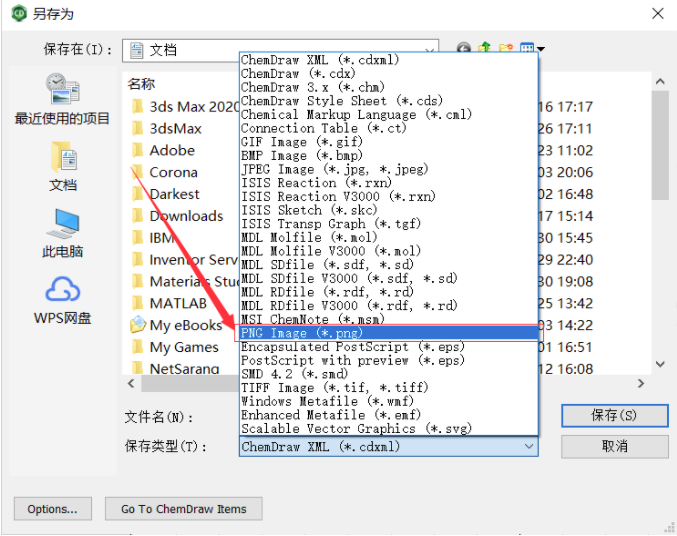Choose MDL Molfile (*.mol) format
The height and width of the screenshot is (536, 677).
(389, 238)
